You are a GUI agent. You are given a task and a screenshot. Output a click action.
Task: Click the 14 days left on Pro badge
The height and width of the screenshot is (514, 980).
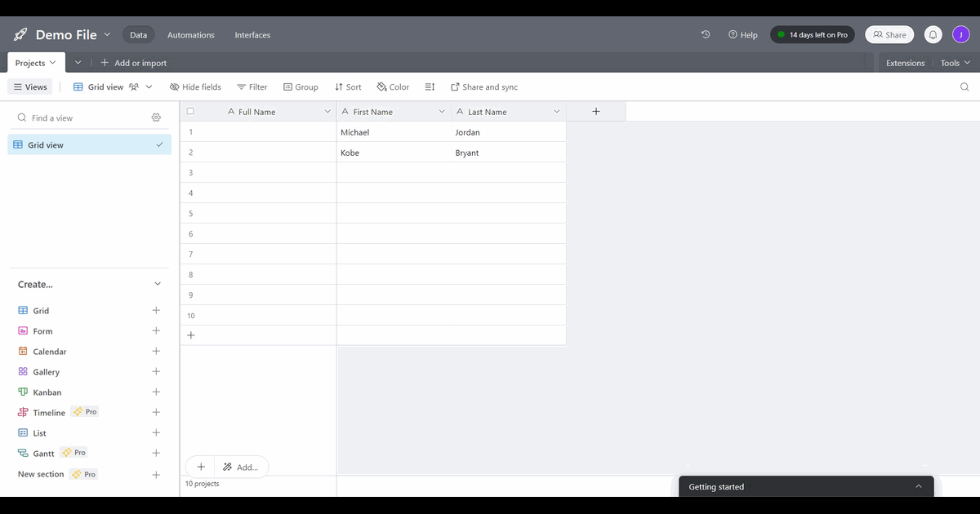813,35
